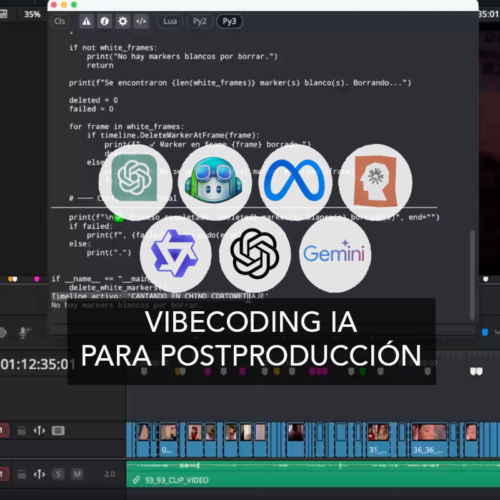Click the blue marker flag button

[485, 332]
